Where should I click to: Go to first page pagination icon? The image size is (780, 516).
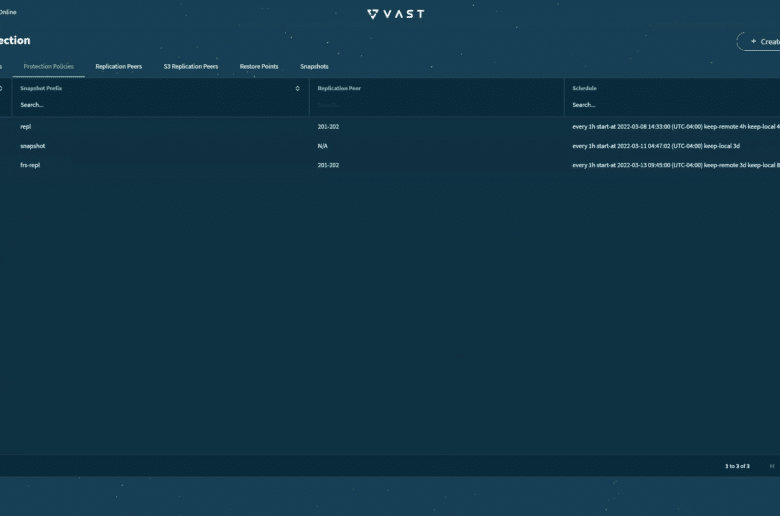point(772,466)
